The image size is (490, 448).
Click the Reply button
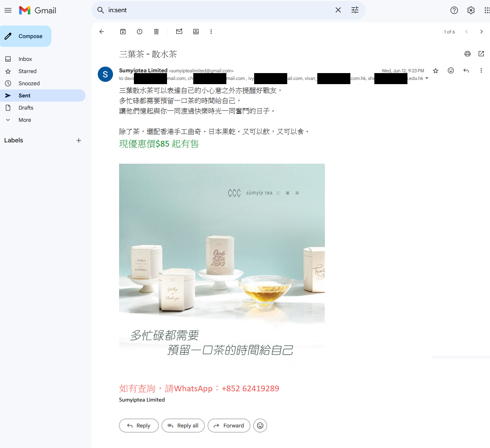tap(139, 426)
